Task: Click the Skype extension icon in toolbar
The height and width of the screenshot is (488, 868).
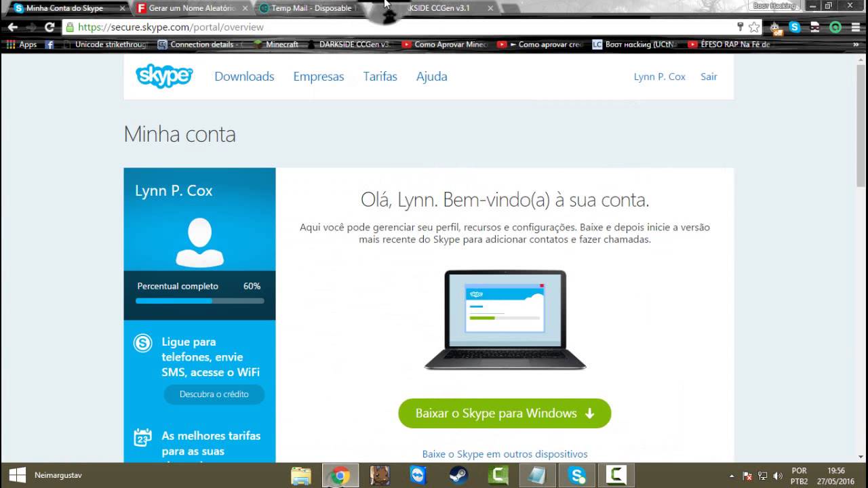Action: 795,28
